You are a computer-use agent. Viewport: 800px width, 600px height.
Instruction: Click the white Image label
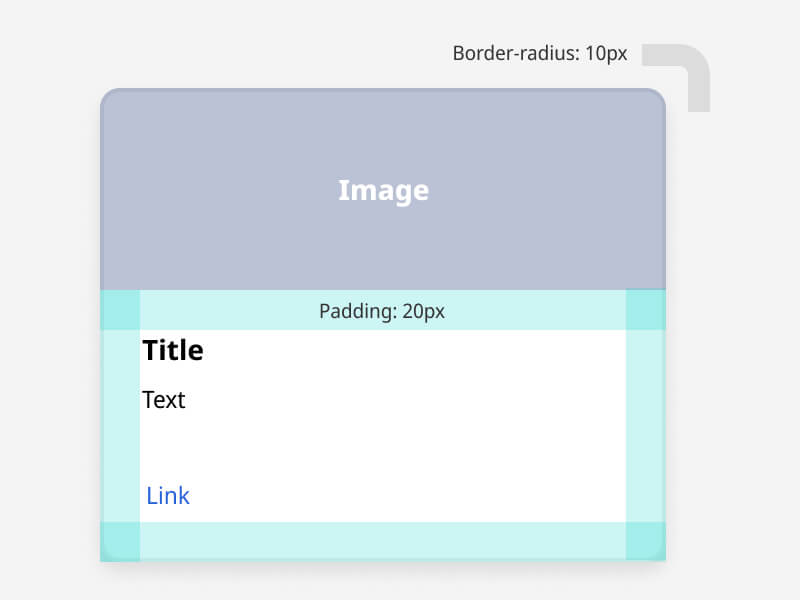coord(384,191)
